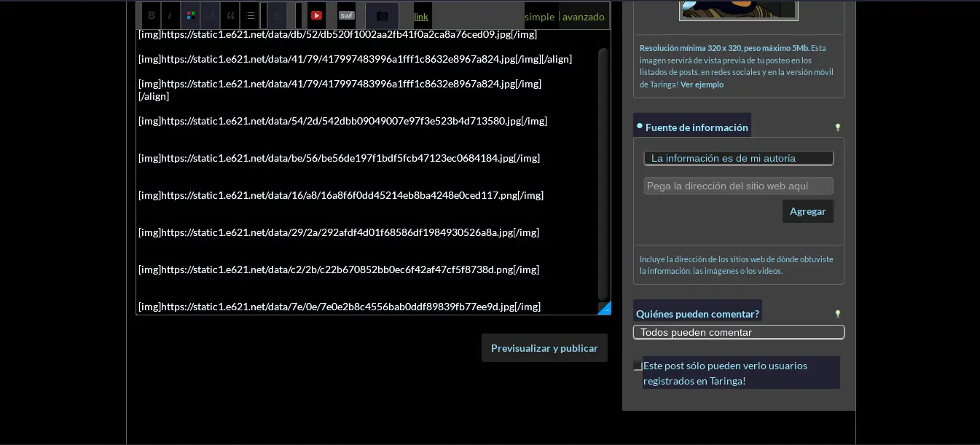Image resolution: width=980 pixels, height=445 pixels.
Task: Switch the editor to avanzado mode
Action: pyautogui.click(x=584, y=16)
